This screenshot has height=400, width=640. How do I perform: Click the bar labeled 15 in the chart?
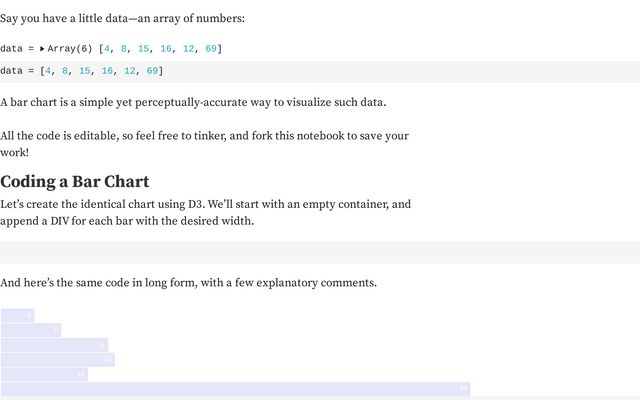coord(54,345)
